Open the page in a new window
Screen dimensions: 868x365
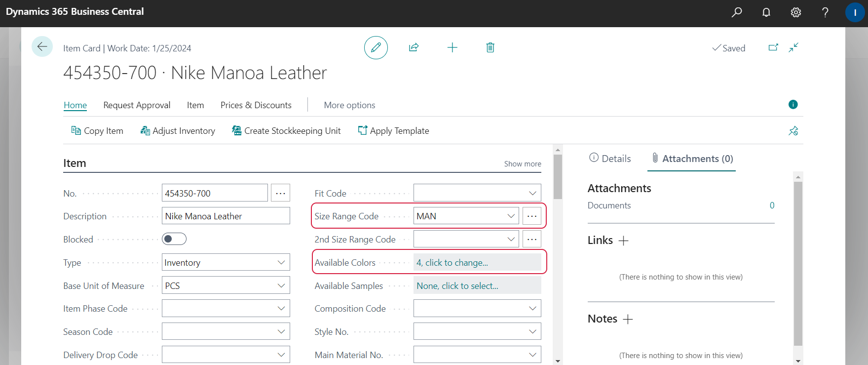(x=773, y=47)
